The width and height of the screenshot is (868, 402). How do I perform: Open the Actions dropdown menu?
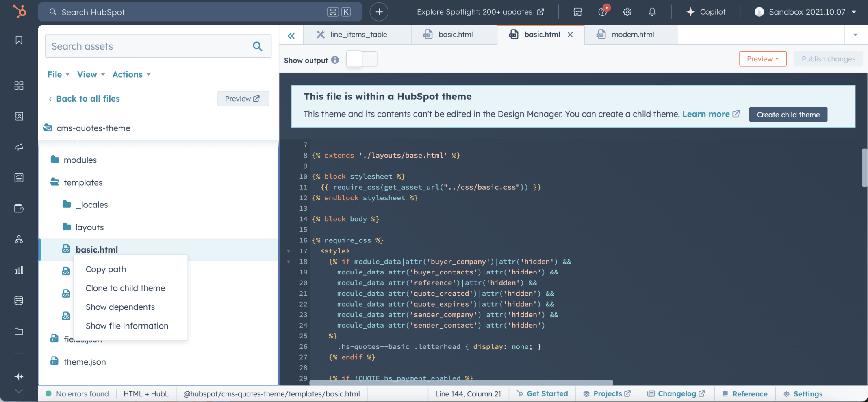click(131, 74)
